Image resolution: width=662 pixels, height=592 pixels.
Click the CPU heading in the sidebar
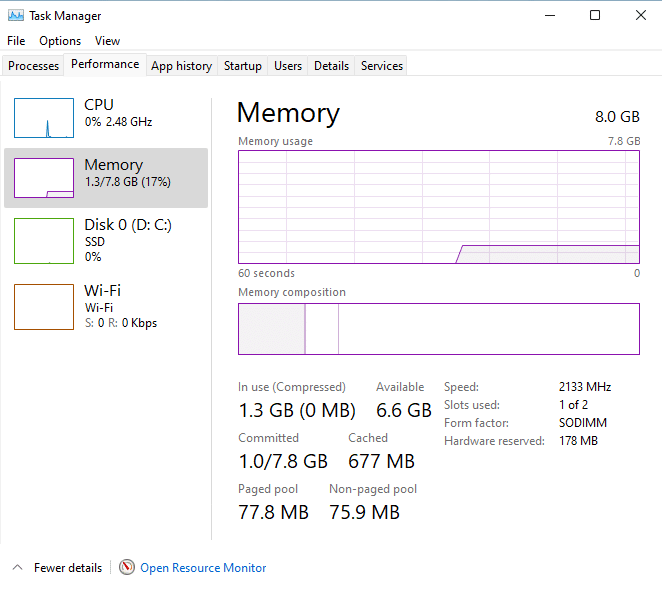99,105
